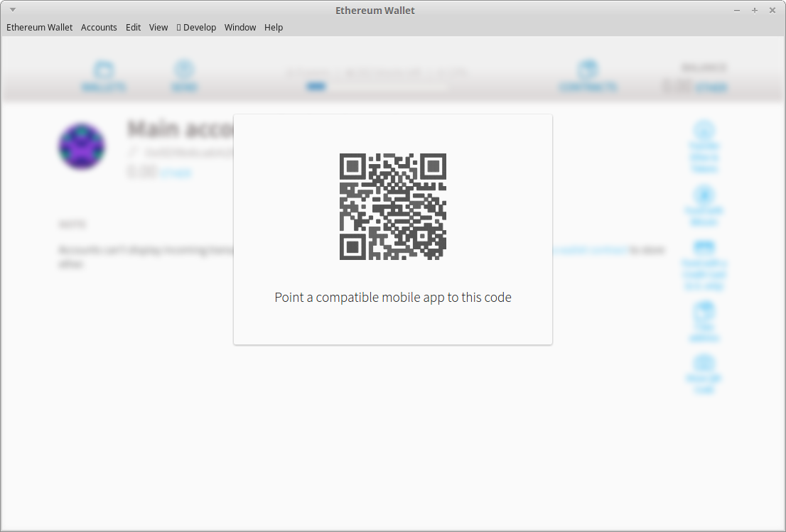The width and height of the screenshot is (786, 532).
Task: Click the QR code image in the dialog
Action: [x=392, y=207]
